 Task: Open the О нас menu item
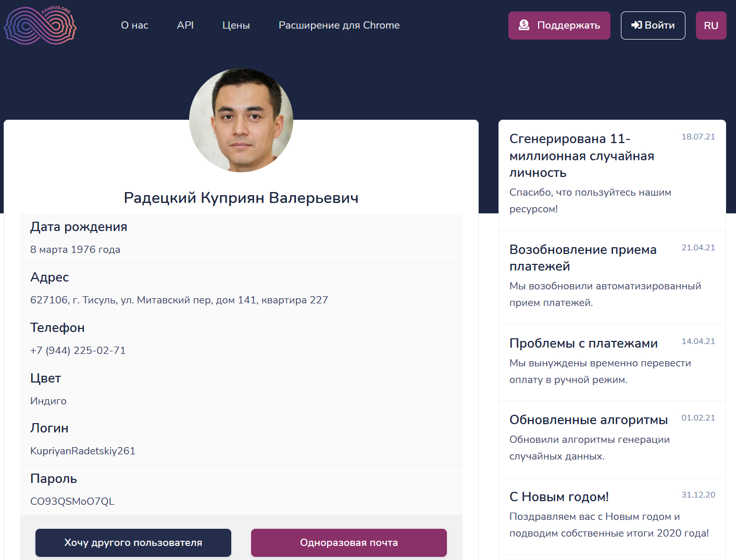click(x=134, y=25)
